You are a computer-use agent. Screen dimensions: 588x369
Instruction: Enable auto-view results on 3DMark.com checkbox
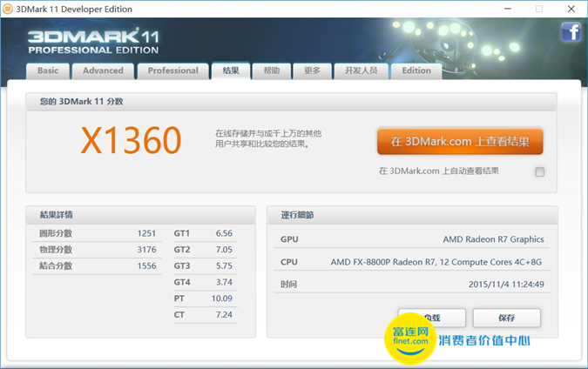click(x=539, y=172)
